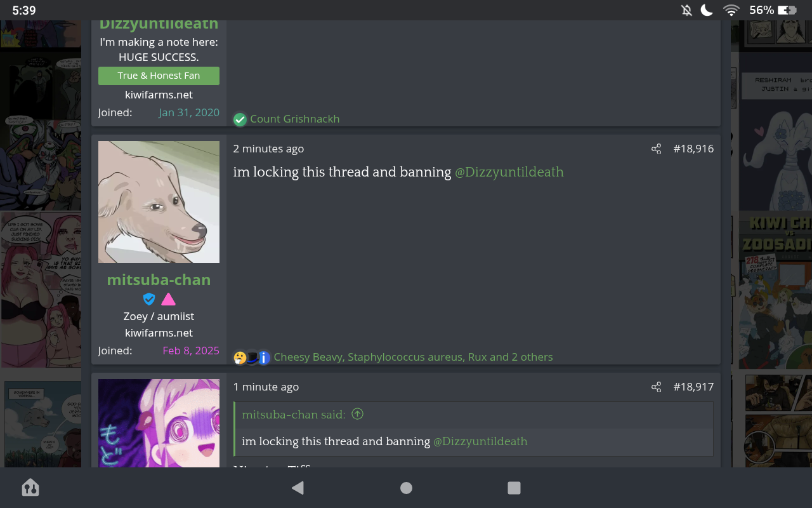Click the blue verified shield badge

point(149,299)
